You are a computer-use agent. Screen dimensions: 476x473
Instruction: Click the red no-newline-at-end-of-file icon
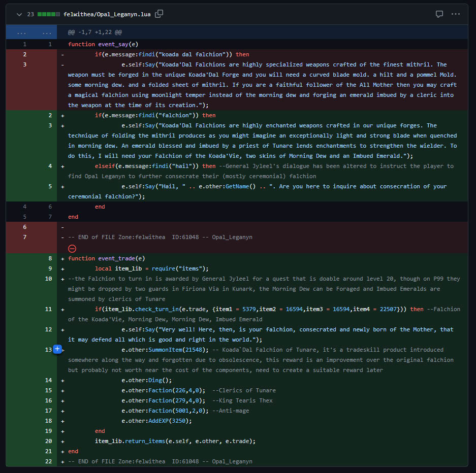pos(72,249)
